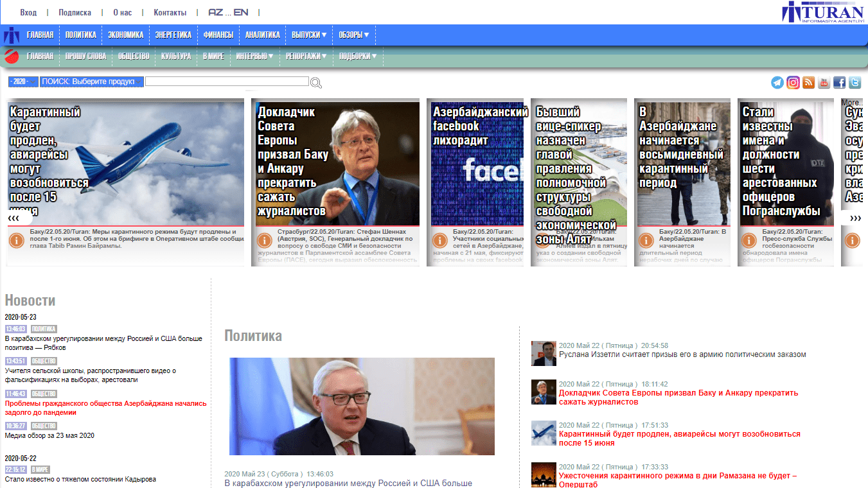Go to the ЭКОНОМИКА section
Image resolution: width=868 pixels, height=488 pixels.
pos(125,35)
